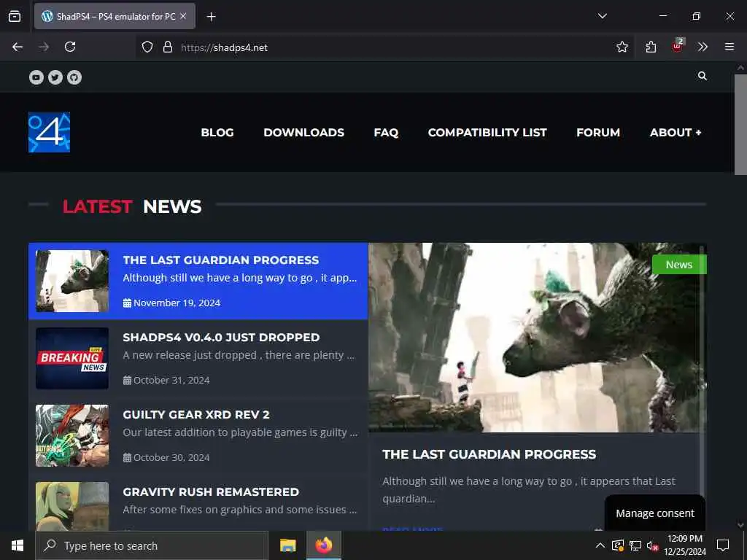
Task: Open the taskbar clock showing 12:09 PM
Action: (x=685, y=545)
